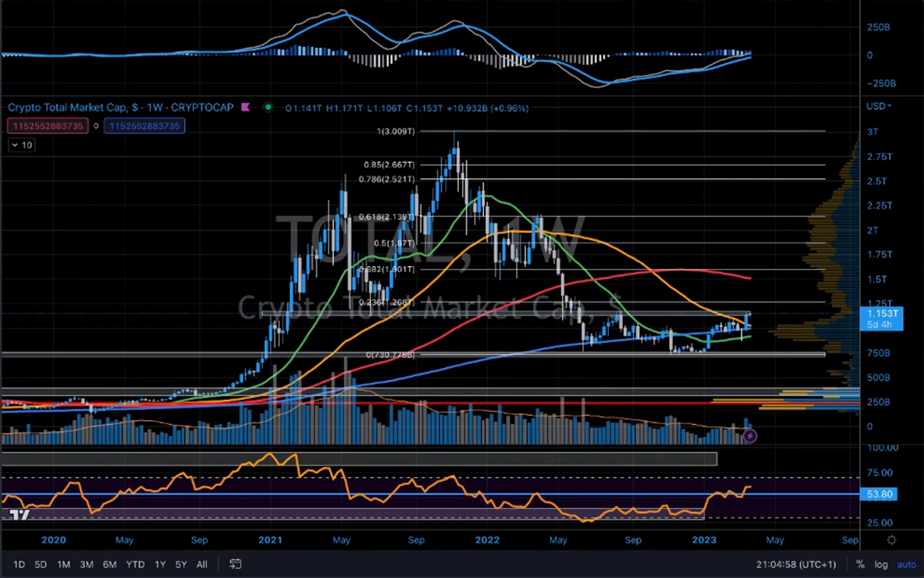The image size is (924, 578).
Task: Expand the collapsed indicators legend showing 10
Action: (x=22, y=145)
